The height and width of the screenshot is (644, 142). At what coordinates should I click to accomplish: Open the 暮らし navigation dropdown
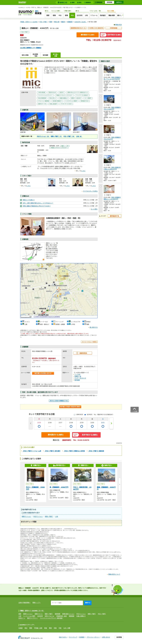click(x=120, y=15)
